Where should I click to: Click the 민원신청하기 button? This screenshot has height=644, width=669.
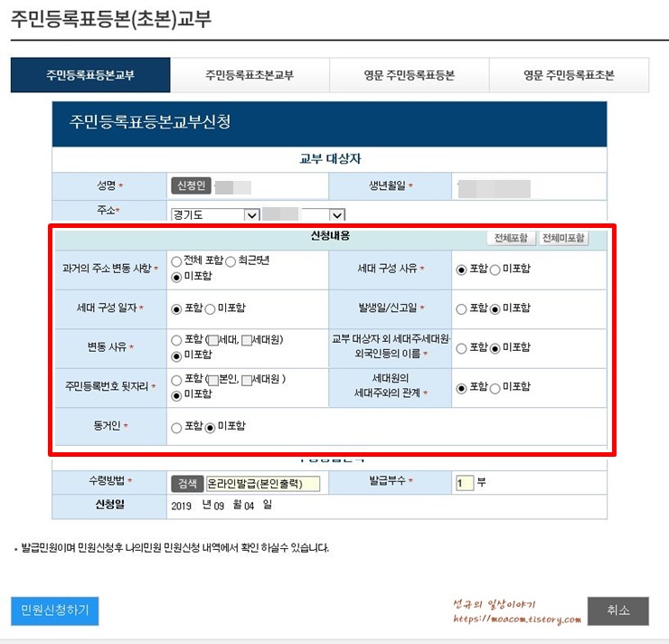[54, 611]
